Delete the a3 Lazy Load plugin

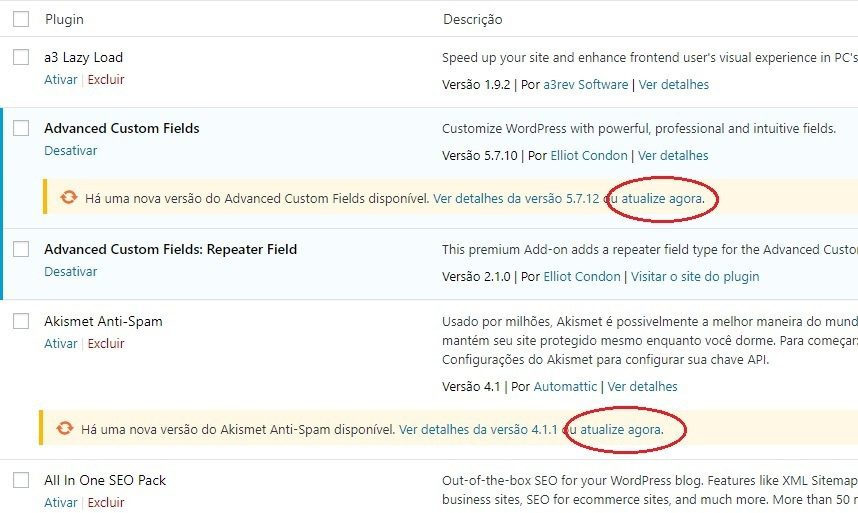pos(106,80)
